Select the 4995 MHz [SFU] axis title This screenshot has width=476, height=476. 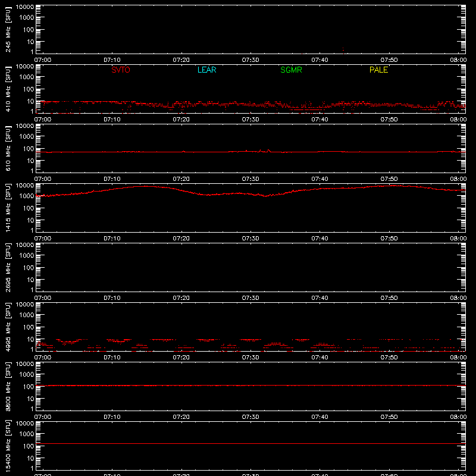(x=8, y=327)
